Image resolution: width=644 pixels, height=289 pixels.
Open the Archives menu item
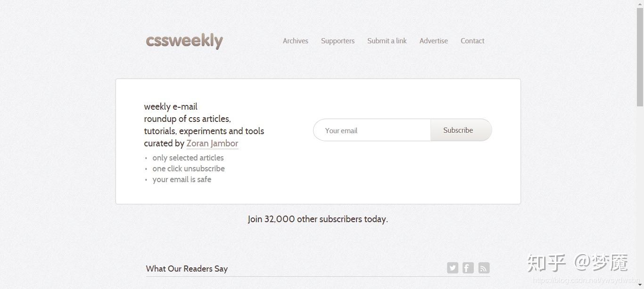point(296,41)
